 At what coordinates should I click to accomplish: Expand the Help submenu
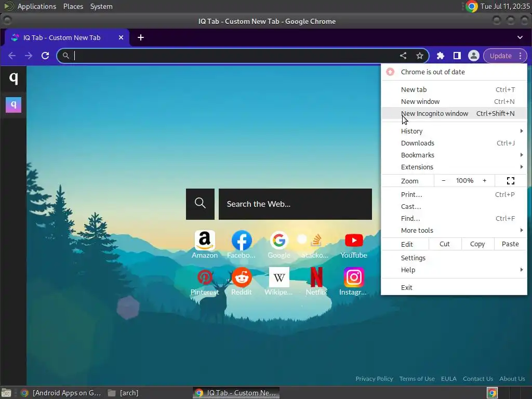(454, 270)
